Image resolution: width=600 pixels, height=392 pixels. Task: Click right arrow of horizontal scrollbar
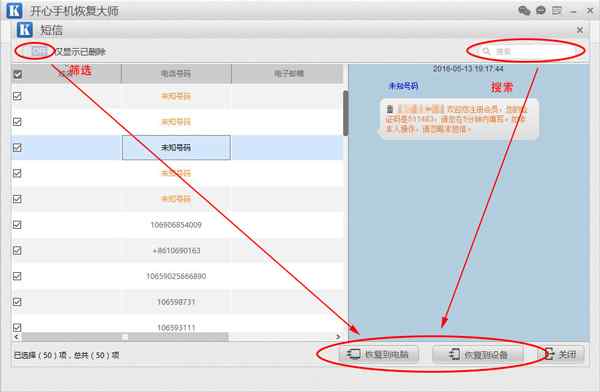pyautogui.click(x=338, y=337)
